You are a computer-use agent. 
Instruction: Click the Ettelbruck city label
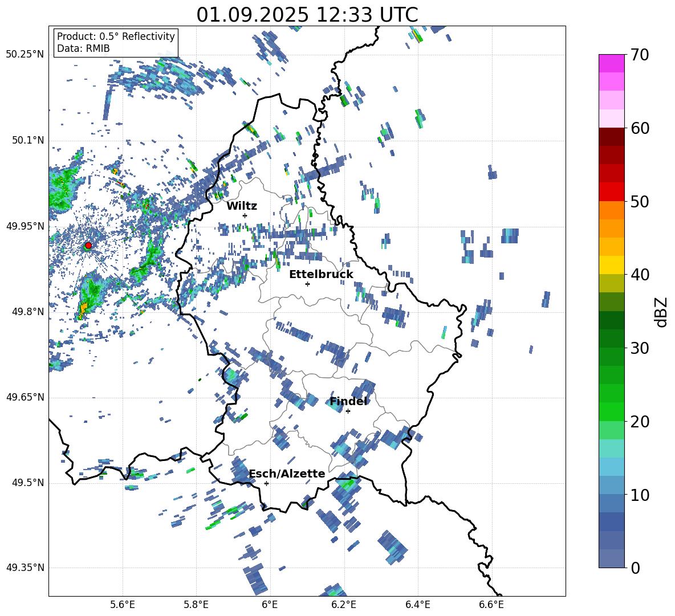tap(321, 275)
